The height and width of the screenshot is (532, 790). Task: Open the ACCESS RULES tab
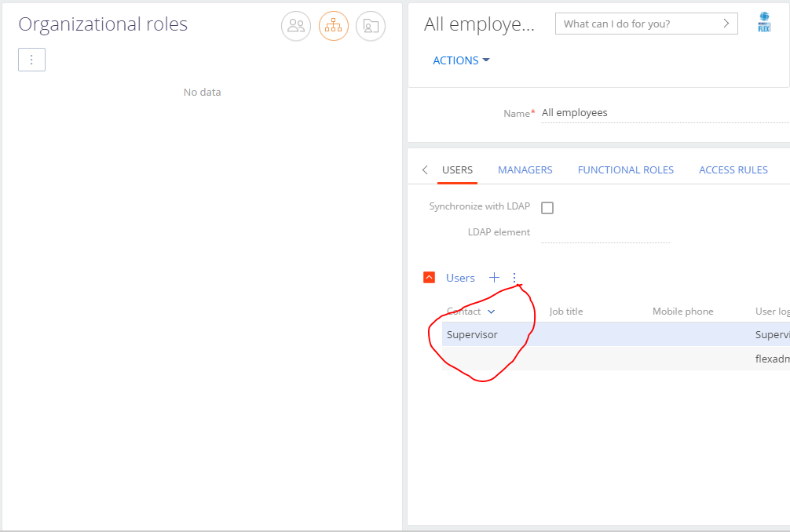(733, 169)
